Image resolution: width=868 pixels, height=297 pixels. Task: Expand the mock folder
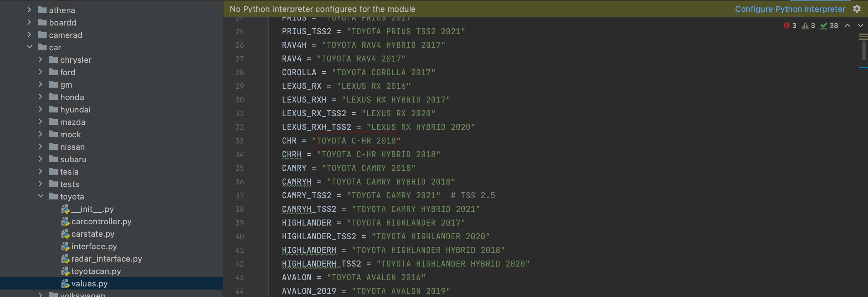tap(40, 135)
